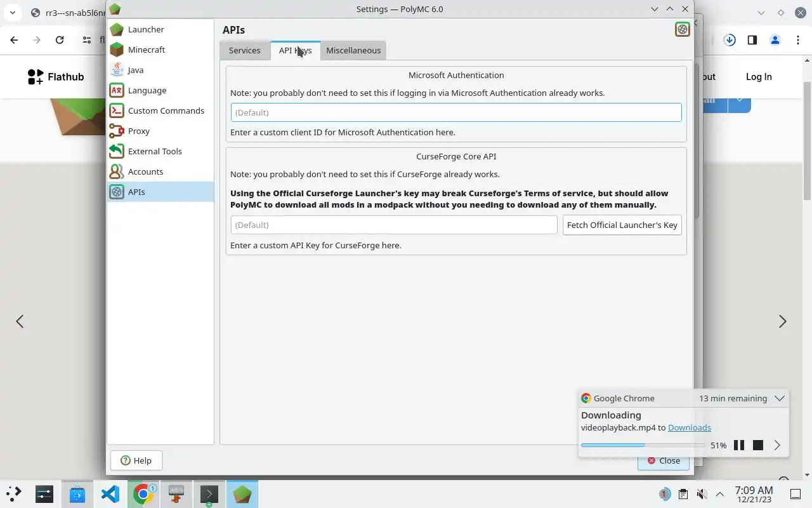Viewport: 812px width, 508px height.
Task: Open Chrome's three-dot menu
Action: click(x=798, y=40)
